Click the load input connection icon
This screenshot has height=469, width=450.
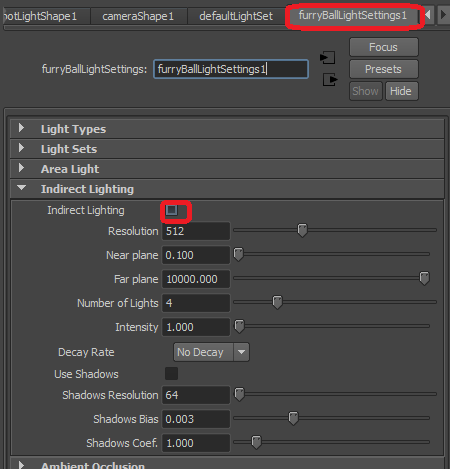pyautogui.click(x=327, y=58)
